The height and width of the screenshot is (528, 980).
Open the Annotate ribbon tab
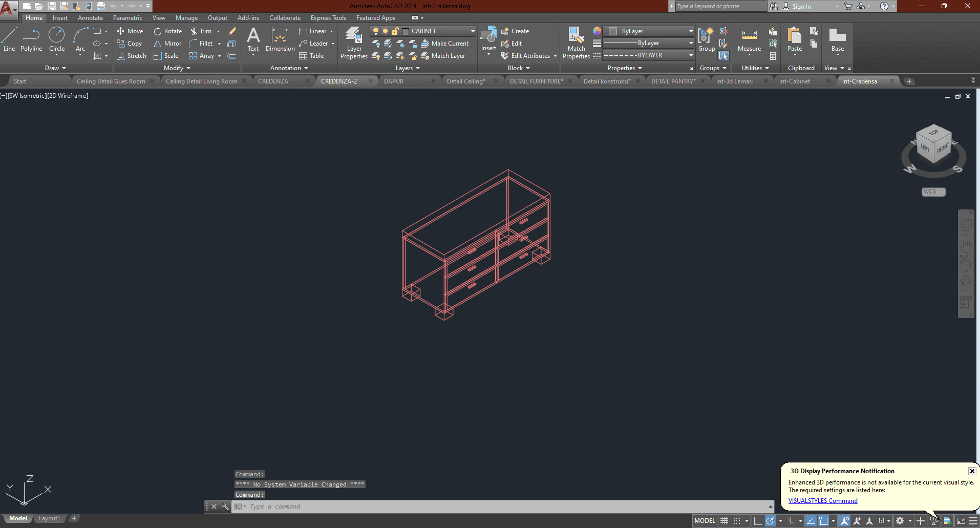(90, 18)
